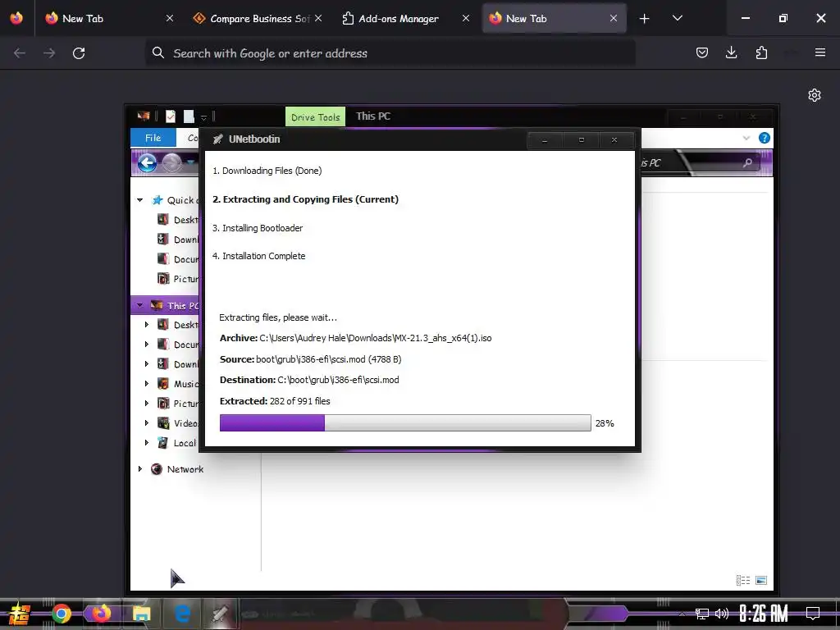Open File Explorer from the taskbar
Image resolution: width=840 pixels, height=630 pixels.
click(x=141, y=614)
